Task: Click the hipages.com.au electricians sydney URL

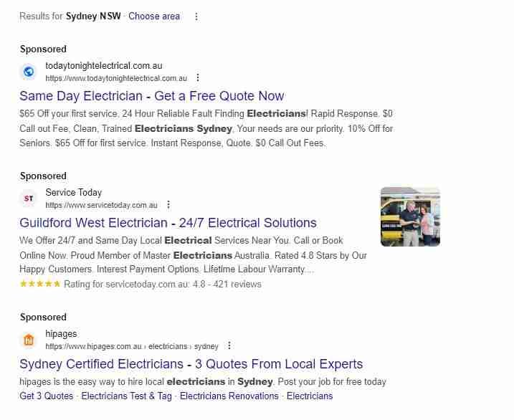Action: point(132,346)
